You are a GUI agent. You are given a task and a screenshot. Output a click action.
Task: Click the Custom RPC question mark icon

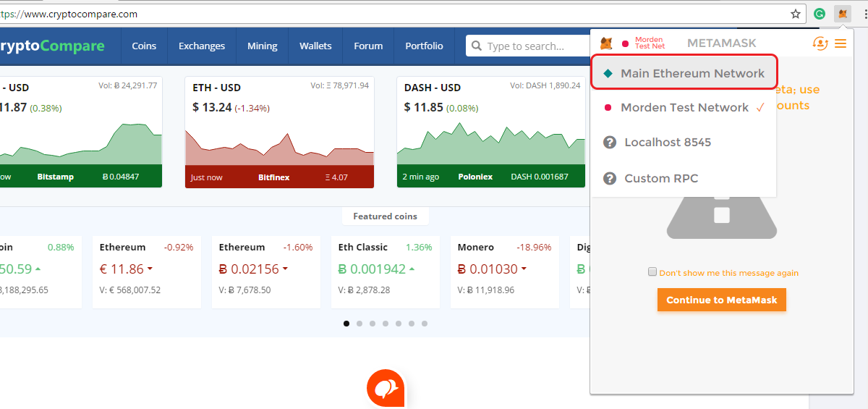pos(610,178)
